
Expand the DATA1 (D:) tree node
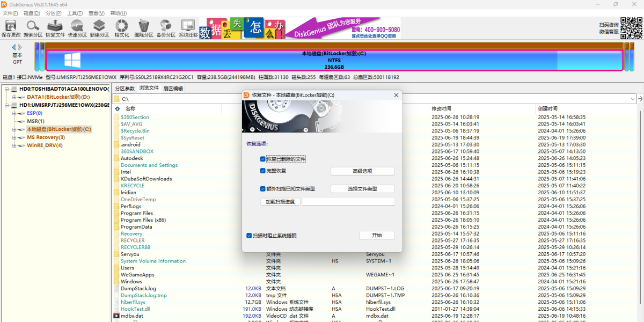(14, 97)
